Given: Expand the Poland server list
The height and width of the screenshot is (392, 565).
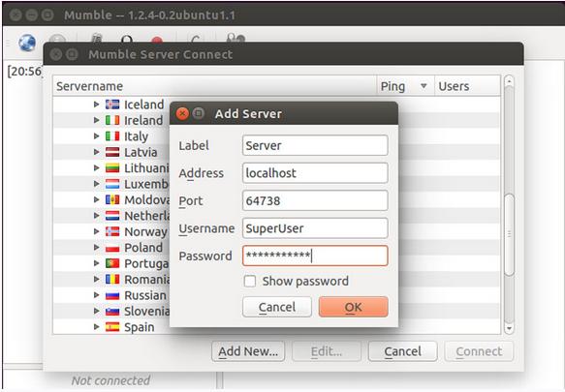Looking at the screenshot, I should 96,247.
